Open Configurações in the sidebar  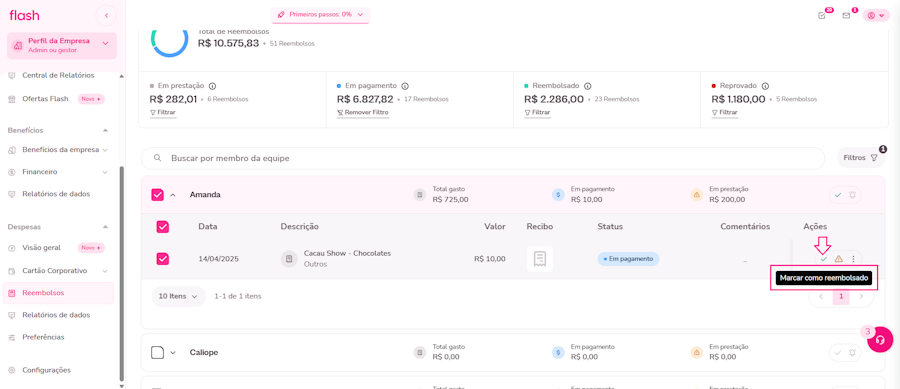point(46,370)
